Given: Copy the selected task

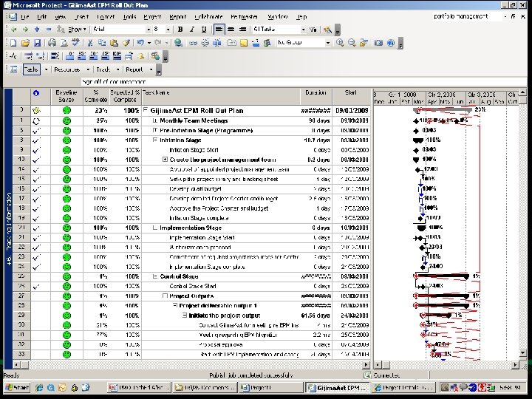Looking at the screenshot, I should pyautogui.click(x=102, y=43).
